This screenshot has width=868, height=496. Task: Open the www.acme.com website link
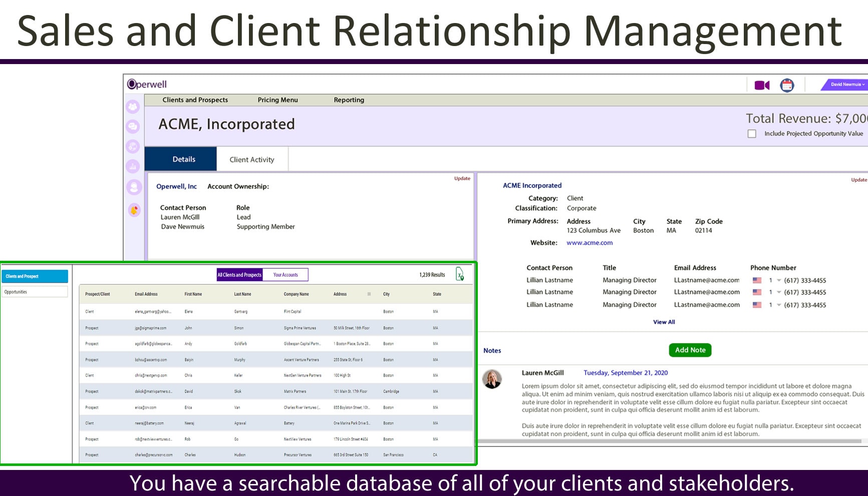(590, 243)
